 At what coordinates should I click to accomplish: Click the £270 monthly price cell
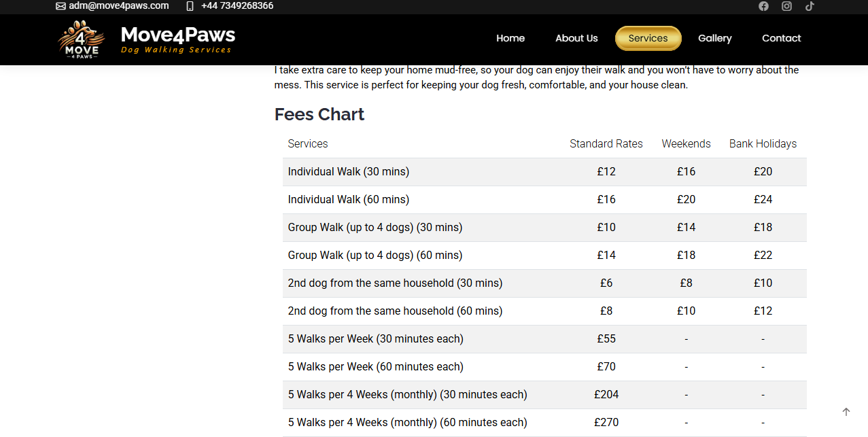(x=606, y=423)
